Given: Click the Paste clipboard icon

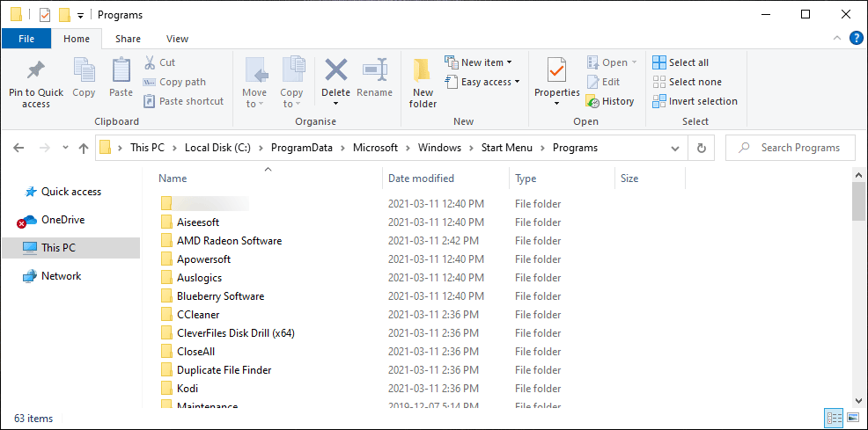Looking at the screenshot, I should pos(121,70).
